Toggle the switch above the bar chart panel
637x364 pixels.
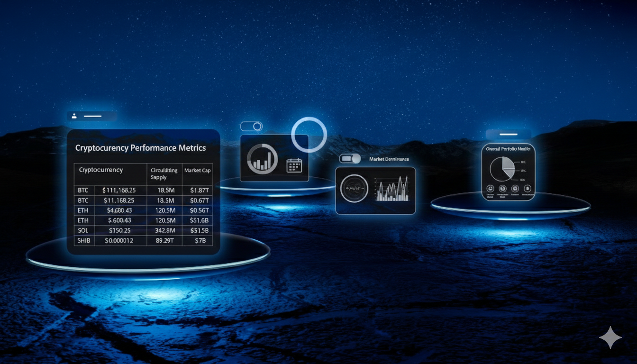coord(251,127)
